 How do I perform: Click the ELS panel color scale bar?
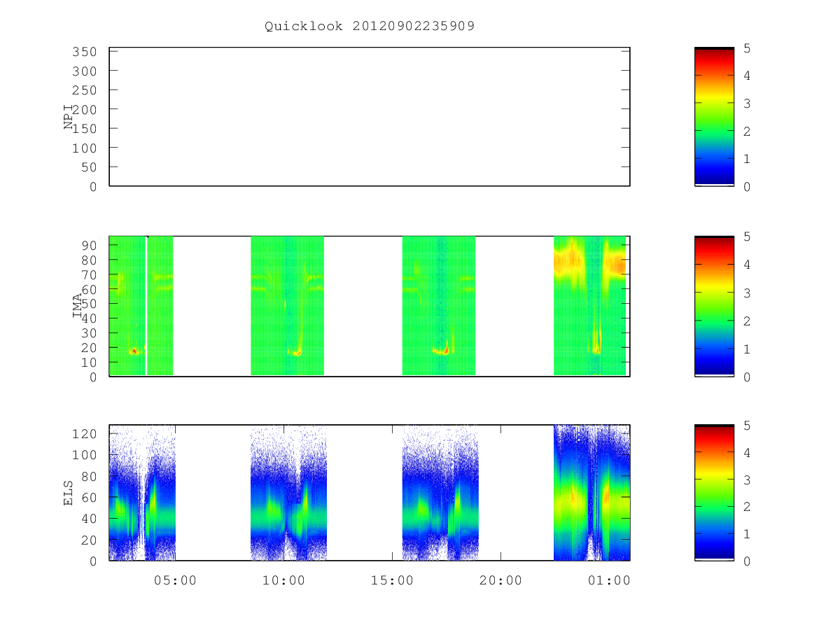(x=714, y=493)
